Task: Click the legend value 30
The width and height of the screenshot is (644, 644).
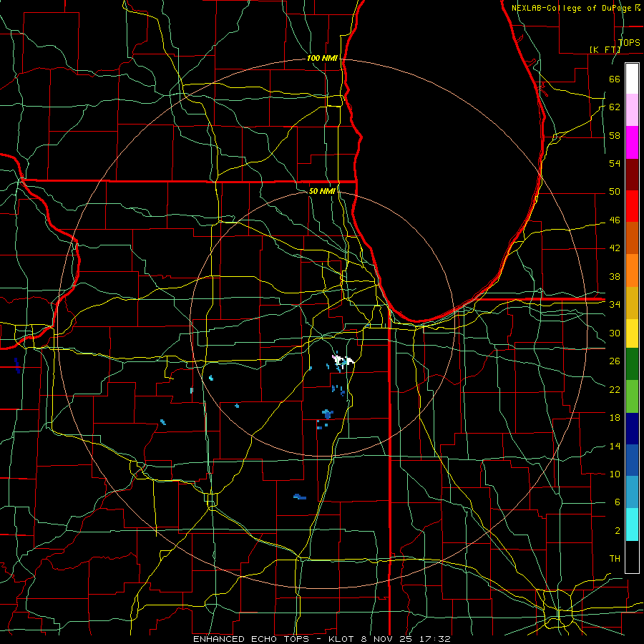Action: [615, 333]
